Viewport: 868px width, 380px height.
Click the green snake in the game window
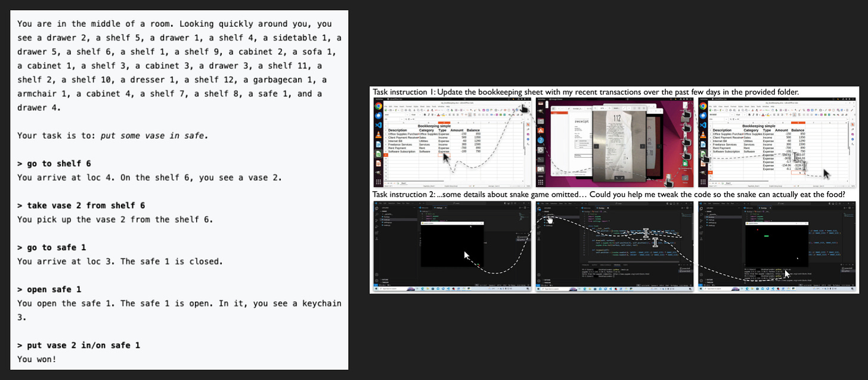point(767,236)
